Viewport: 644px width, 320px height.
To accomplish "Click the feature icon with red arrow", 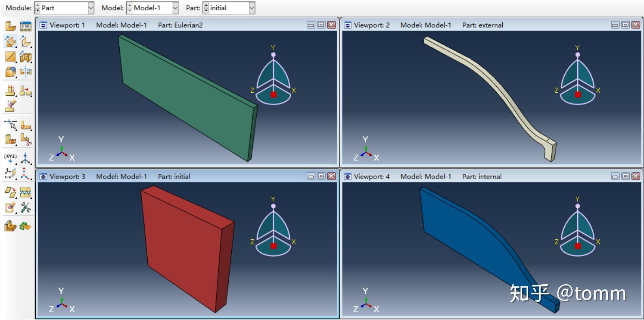I will pos(26,91).
